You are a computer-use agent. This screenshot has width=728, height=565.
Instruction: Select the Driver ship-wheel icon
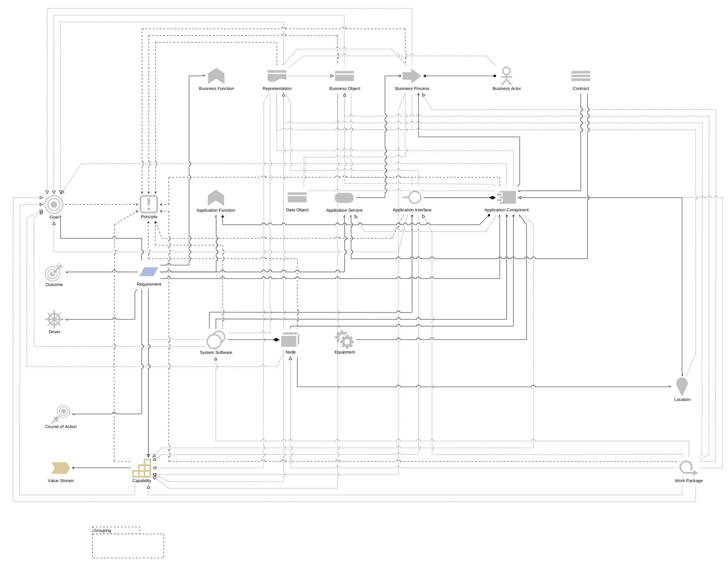[x=54, y=320]
